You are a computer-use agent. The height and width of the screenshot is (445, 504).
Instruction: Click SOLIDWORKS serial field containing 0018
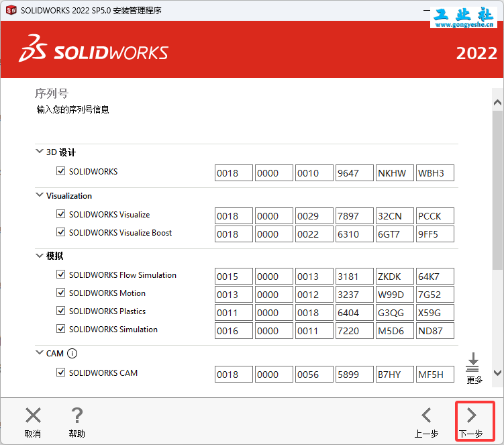(234, 173)
